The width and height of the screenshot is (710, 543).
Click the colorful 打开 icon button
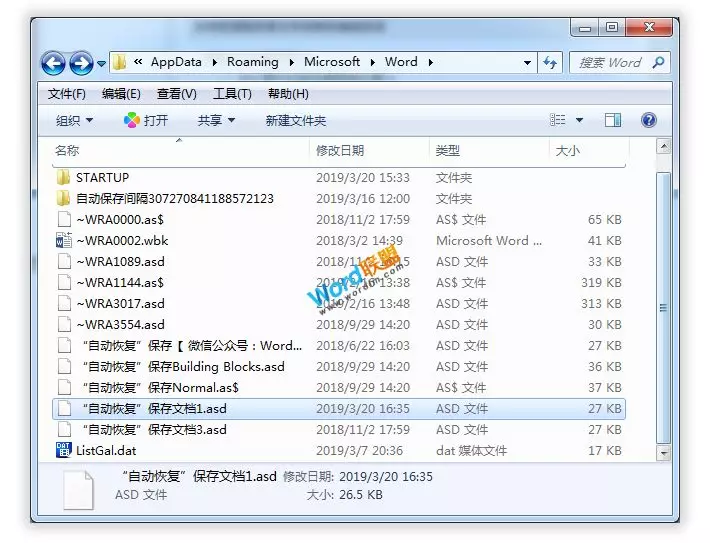click(x=146, y=120)
